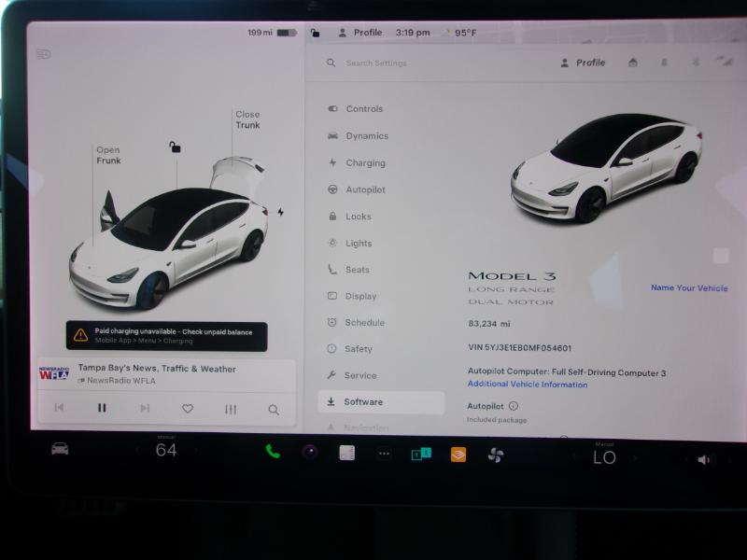This screenshot has width=747, height=560.
Task: Expand the Autopilot info circle
Action: coord(514,406)
